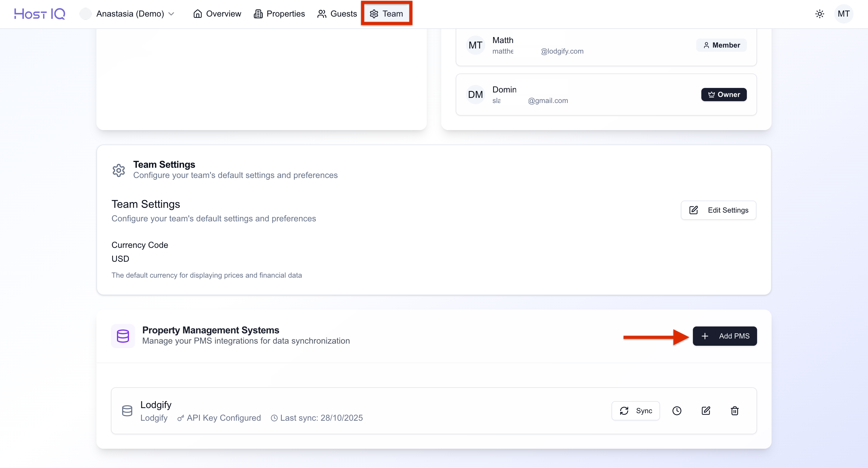Click the Lodgify database icon
868x468 pixels.
[x=127, y=410]
